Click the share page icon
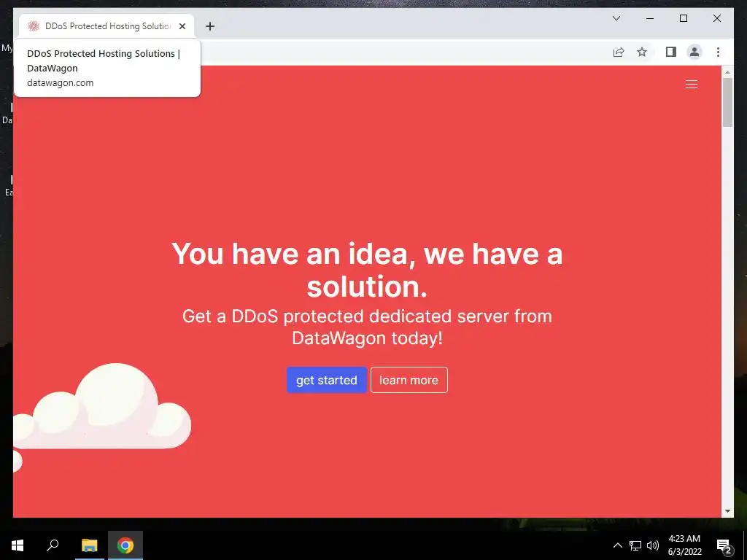Screen dimensions: 747x560 coord(619,52)
